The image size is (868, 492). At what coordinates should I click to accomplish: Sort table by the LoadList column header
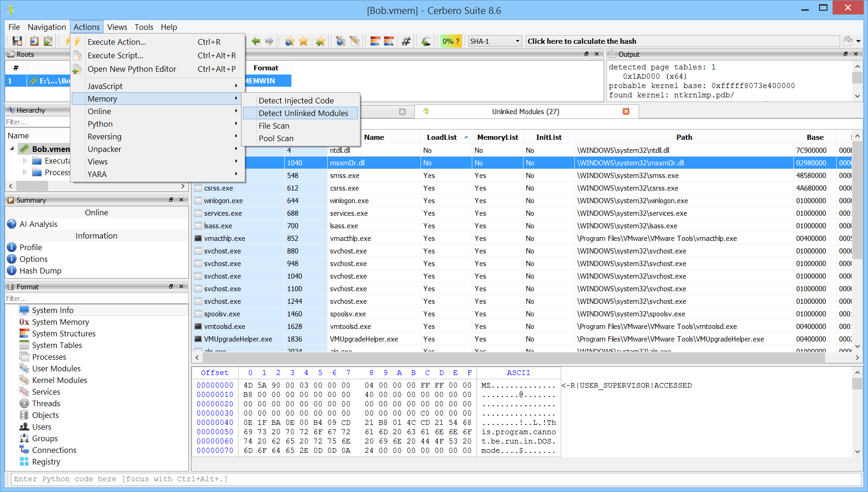pos(441,137)
